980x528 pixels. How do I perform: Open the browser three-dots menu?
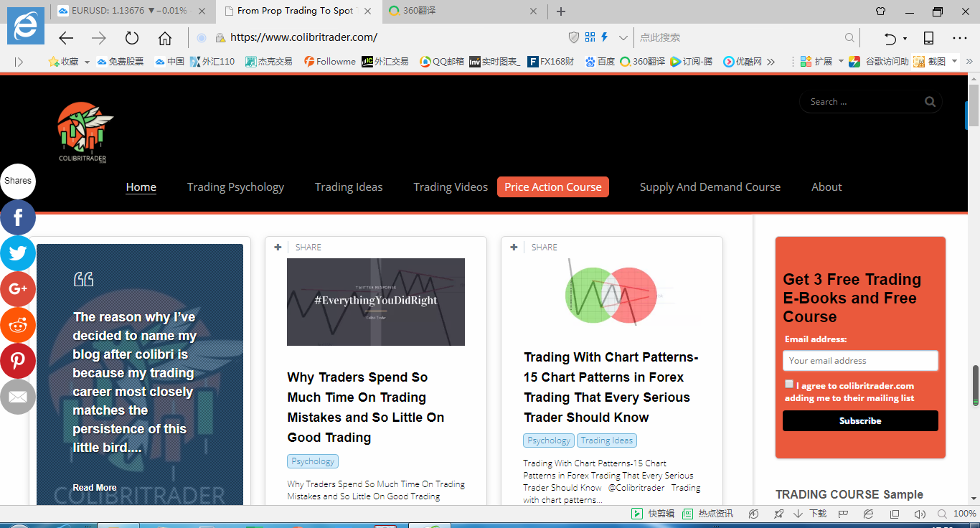point(960,38)
